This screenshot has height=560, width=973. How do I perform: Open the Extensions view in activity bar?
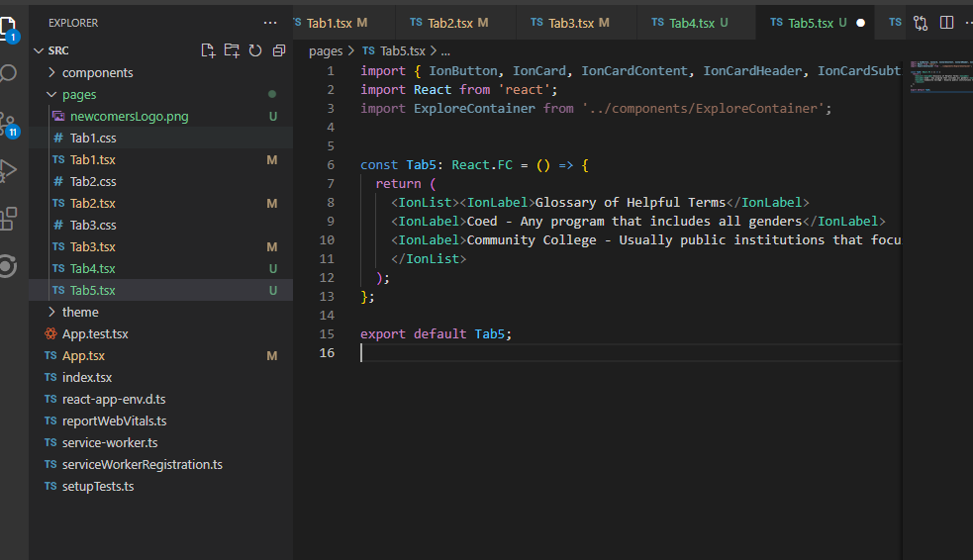click(x=8, y=218)
